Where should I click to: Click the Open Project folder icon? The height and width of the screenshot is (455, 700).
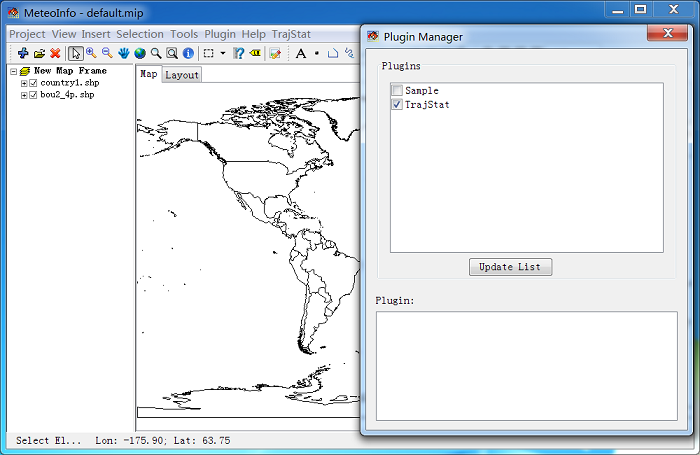[39, 53]
